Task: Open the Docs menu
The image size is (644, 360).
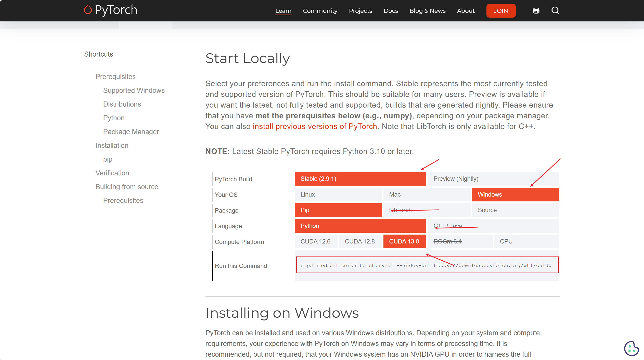Action: click(391, 11)
